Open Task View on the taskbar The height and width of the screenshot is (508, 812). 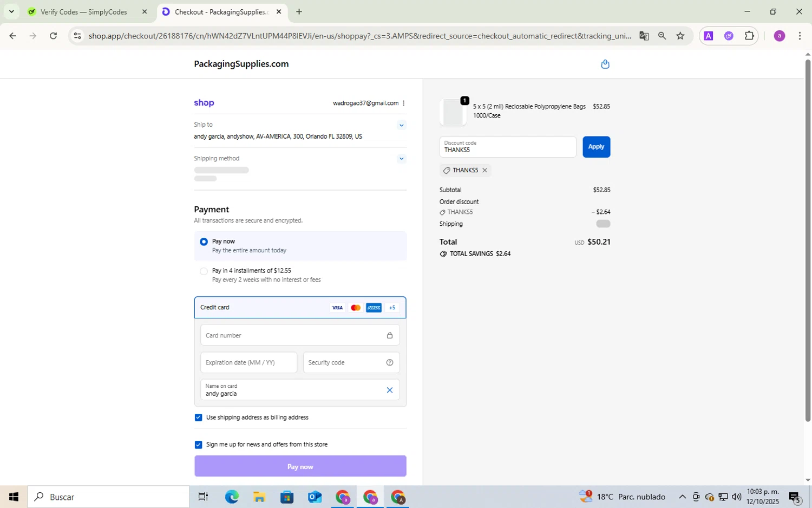tap(203, 497)
